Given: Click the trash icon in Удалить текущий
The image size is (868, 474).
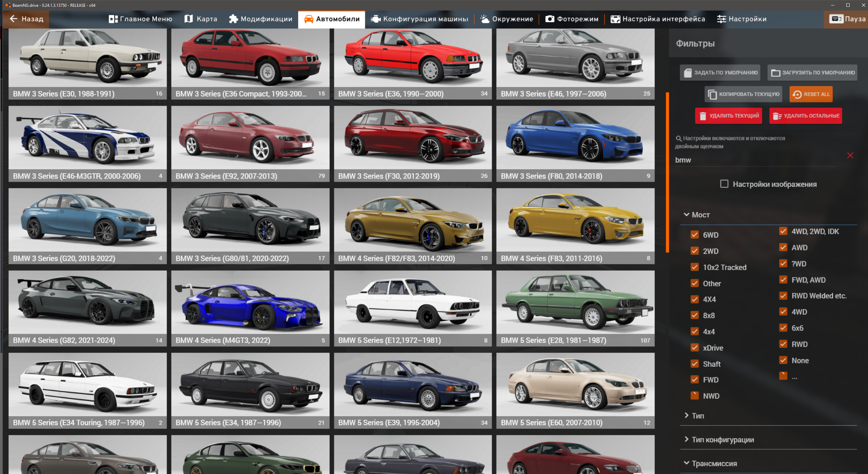Looking at the screenshot, I should coord(703,116).
